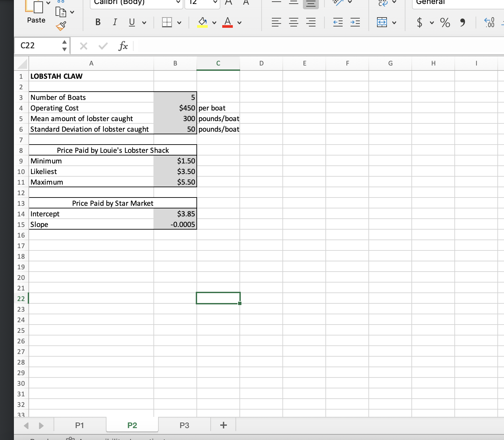Select 'Price Paid by Louie's Lobster Shack' header
The image size is (504, 440).
pyautogui.click(x=113, y=150)
